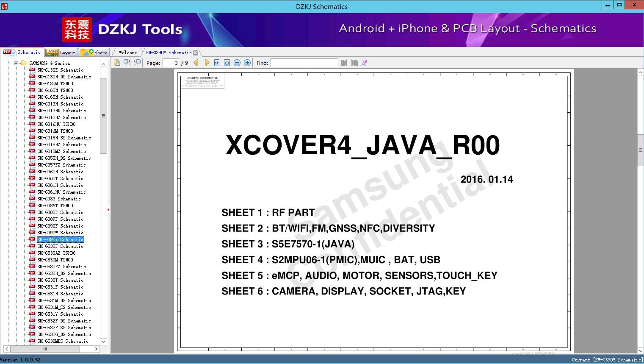
Task: Click the find previous icon
Action: point(344,63)
